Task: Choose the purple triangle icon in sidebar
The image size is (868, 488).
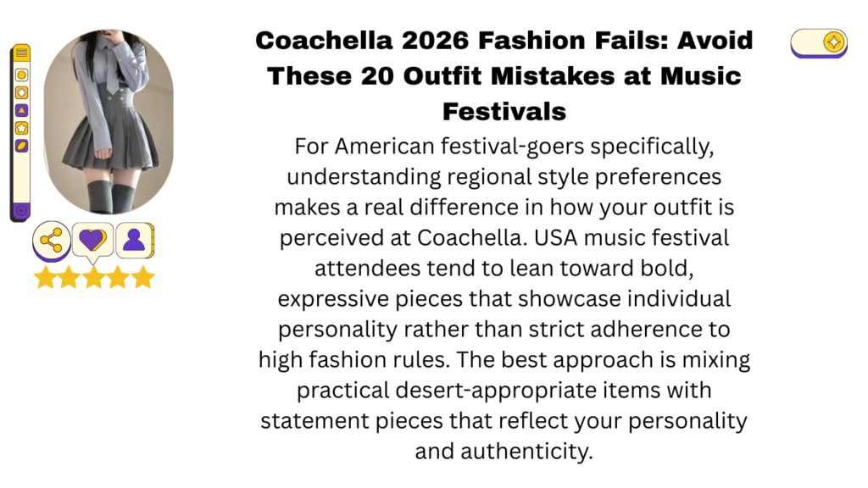Action: (x=21, y=110)
